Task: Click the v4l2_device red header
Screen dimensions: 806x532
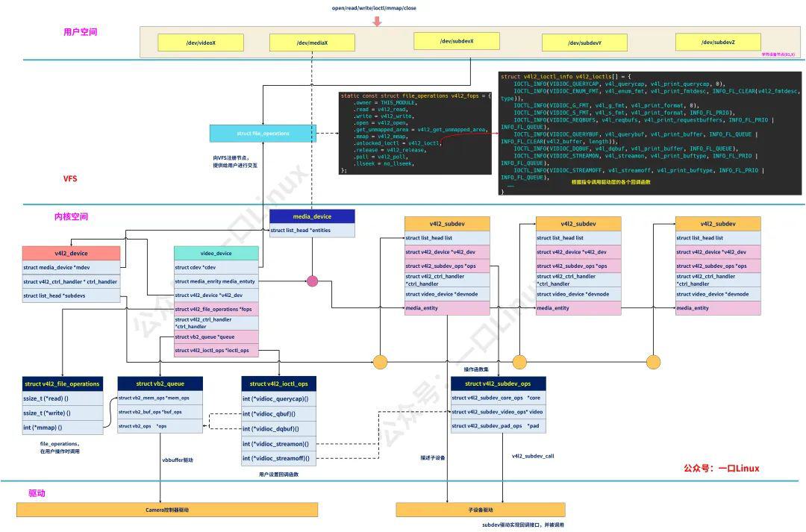Action: 71,253
